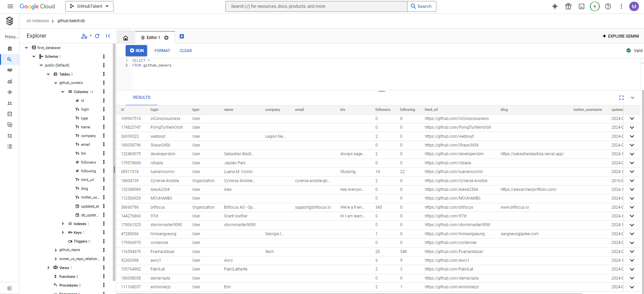Image resolution: width=644 pixels, height=294 pixels.
Task: Click EXPLORE GEMINI button
Action: click(x=621, y=36)
